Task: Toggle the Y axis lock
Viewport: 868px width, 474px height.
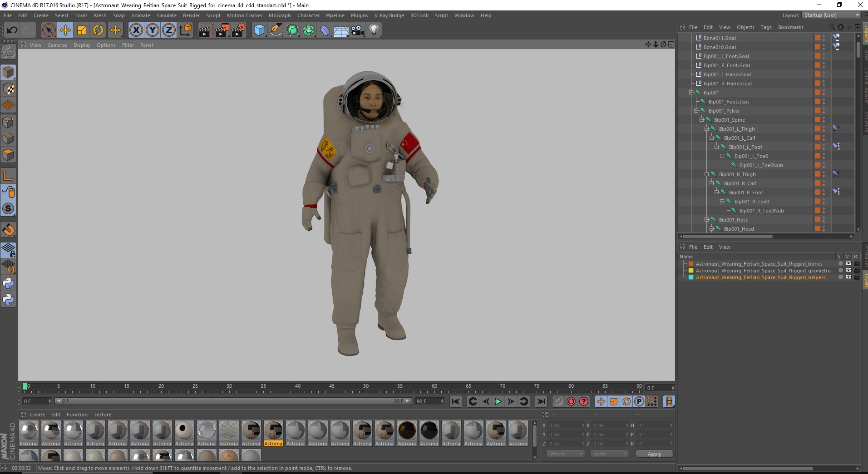Action: pyautogui.click(x=153, y=30)
